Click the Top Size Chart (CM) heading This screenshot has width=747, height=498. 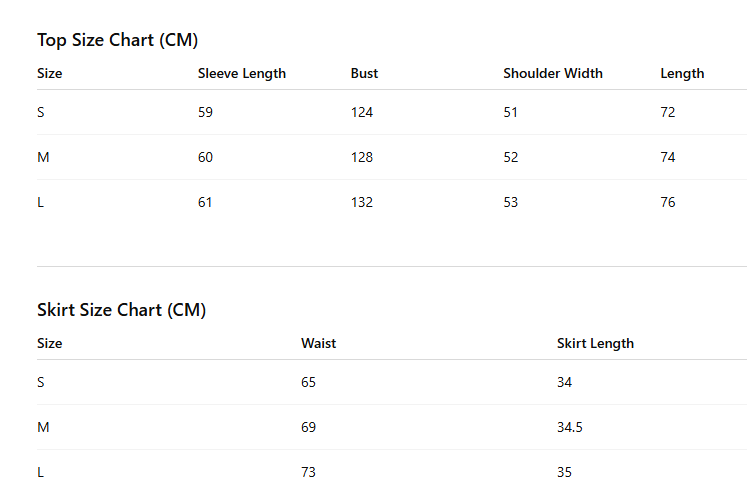coord(118,41)
